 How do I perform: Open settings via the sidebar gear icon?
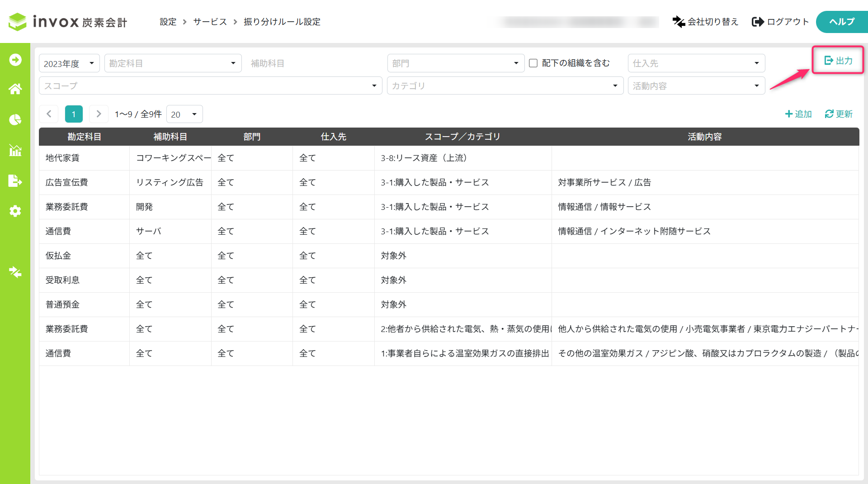tap(15, 211)
